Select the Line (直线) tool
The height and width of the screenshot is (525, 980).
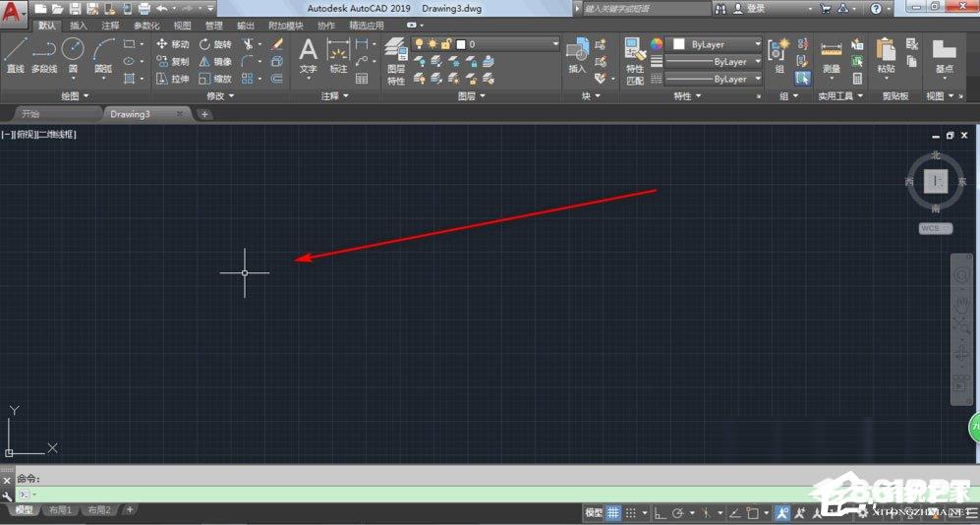coord(15,55)
